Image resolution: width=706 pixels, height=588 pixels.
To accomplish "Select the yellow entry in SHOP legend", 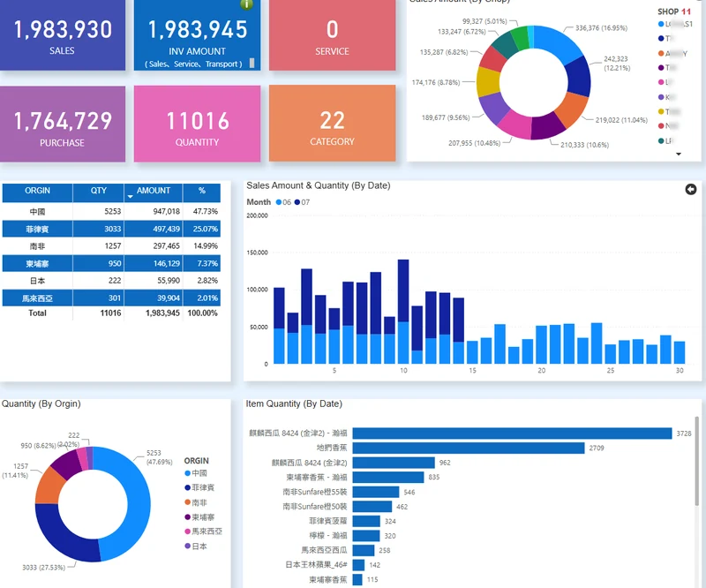I will click(669, 112).
